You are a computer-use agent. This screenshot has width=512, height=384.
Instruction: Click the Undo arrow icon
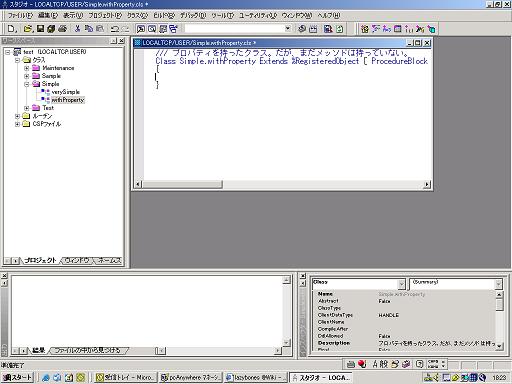click(115, 29)
